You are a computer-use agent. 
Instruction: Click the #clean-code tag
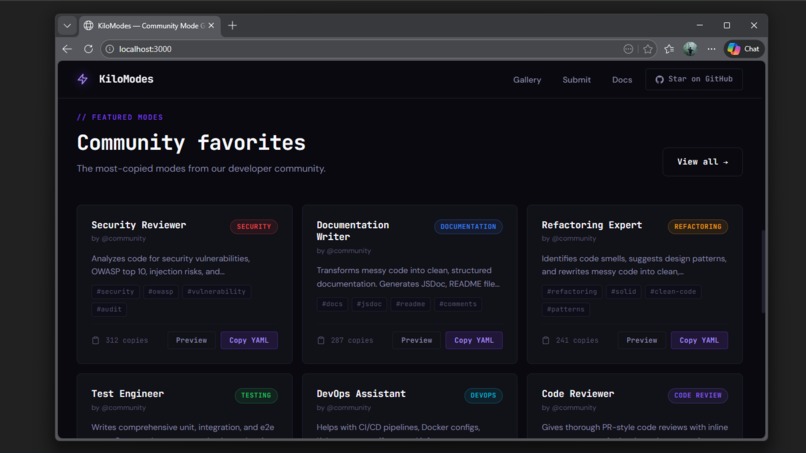673,292
